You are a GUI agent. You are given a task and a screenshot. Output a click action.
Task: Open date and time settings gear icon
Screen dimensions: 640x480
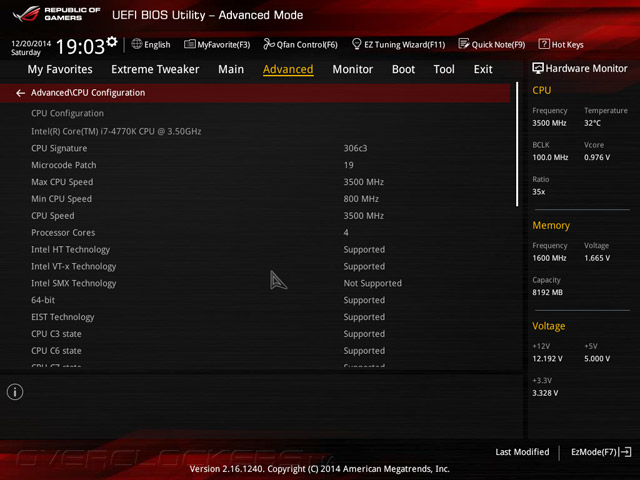coord(112,42)
